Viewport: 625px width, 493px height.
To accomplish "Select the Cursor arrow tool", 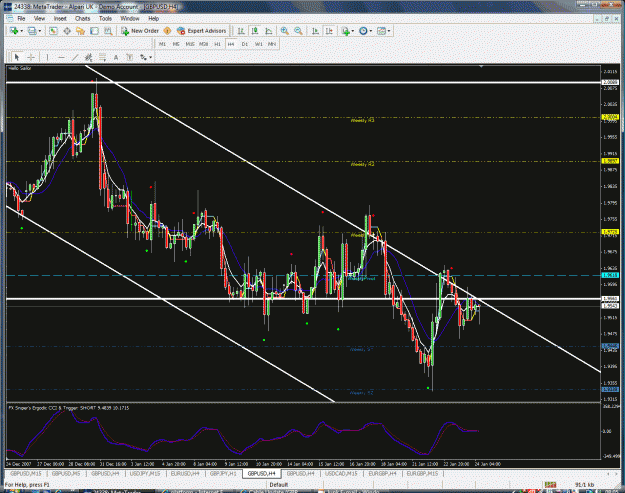I will point(17,57).
